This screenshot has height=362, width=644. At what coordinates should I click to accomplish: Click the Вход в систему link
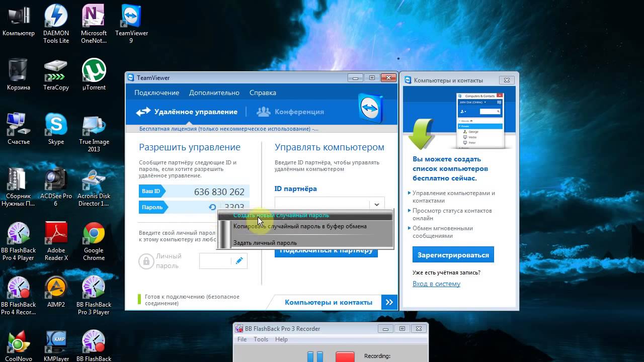[x=436, y=284]
